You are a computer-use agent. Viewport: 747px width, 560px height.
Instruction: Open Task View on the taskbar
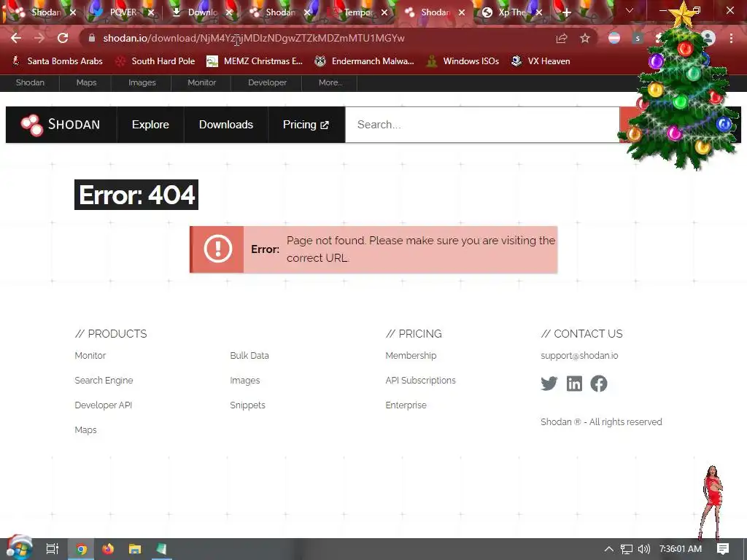tap(52, 549)
